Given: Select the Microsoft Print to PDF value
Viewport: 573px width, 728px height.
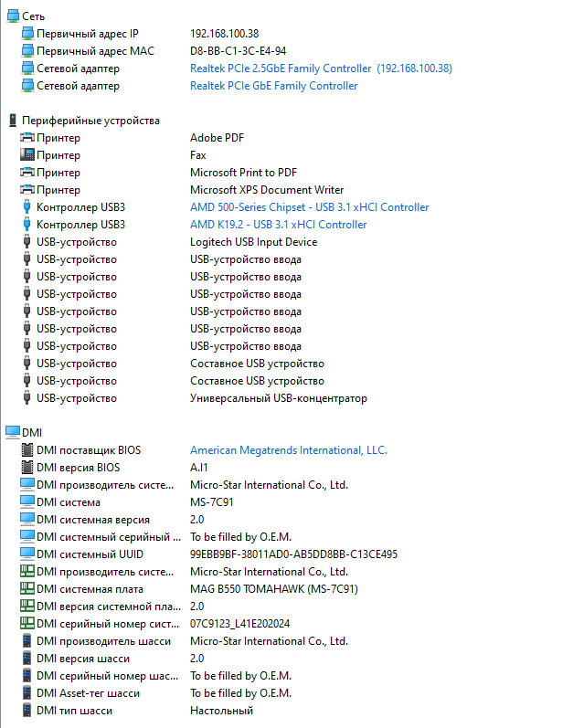Looking at the screenshot, I should (x=243, y=173).
